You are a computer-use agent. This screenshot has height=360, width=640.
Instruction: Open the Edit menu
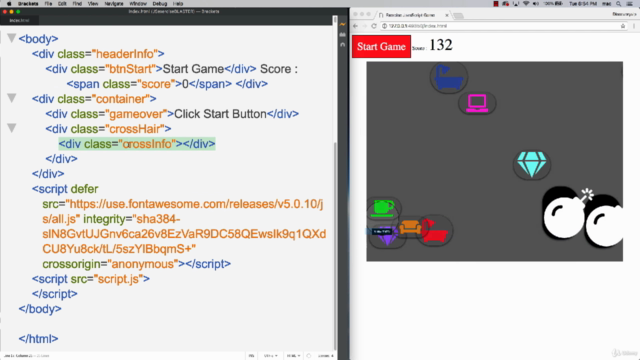[x=62, y=4]
